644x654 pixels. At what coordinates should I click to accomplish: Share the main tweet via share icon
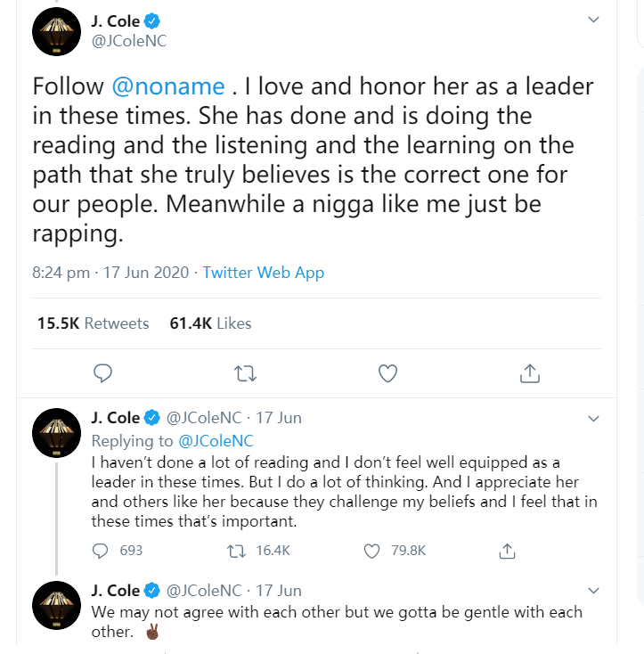click(x=529, y=373)
